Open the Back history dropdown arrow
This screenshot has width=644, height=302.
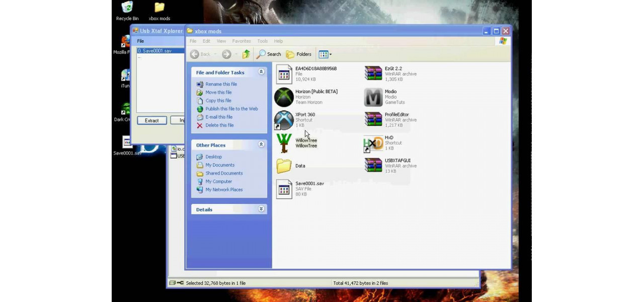coord(215,54)
